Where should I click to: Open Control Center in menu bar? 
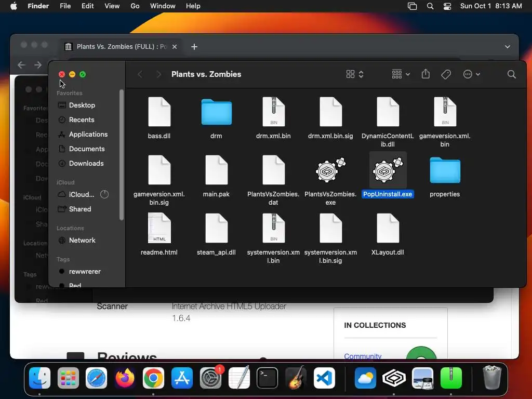pyautogui.click(x=447, y=6)
